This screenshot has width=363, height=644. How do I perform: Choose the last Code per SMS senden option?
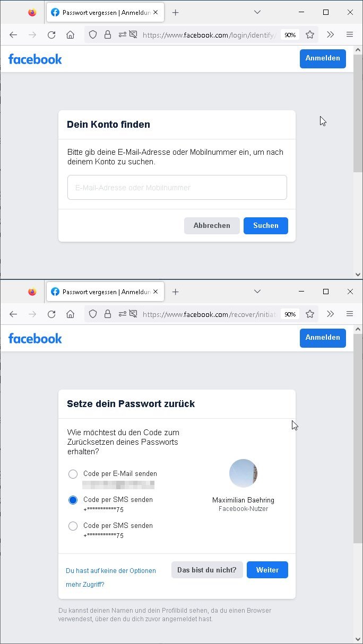click(x=73, y=526)
